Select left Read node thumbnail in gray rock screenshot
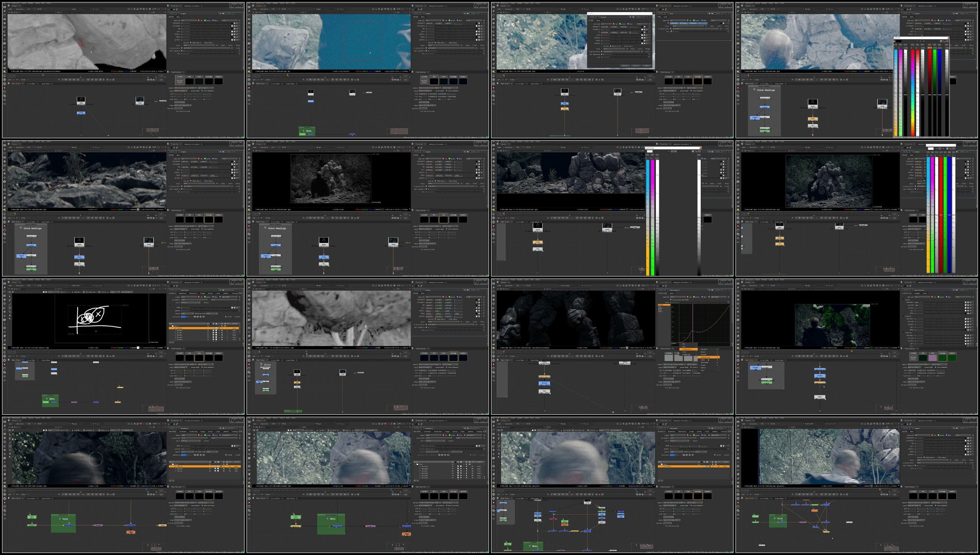980x555 pixels. 81,100
